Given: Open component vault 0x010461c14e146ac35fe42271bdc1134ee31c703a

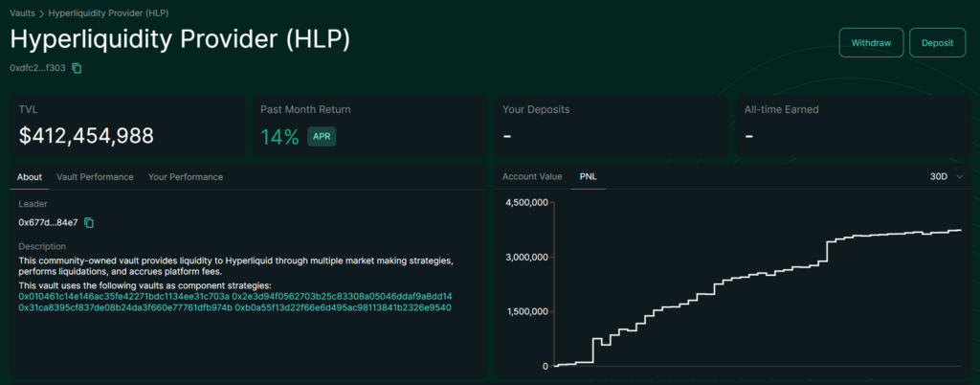Looking at the screenshot, I should tap(123, 296).
